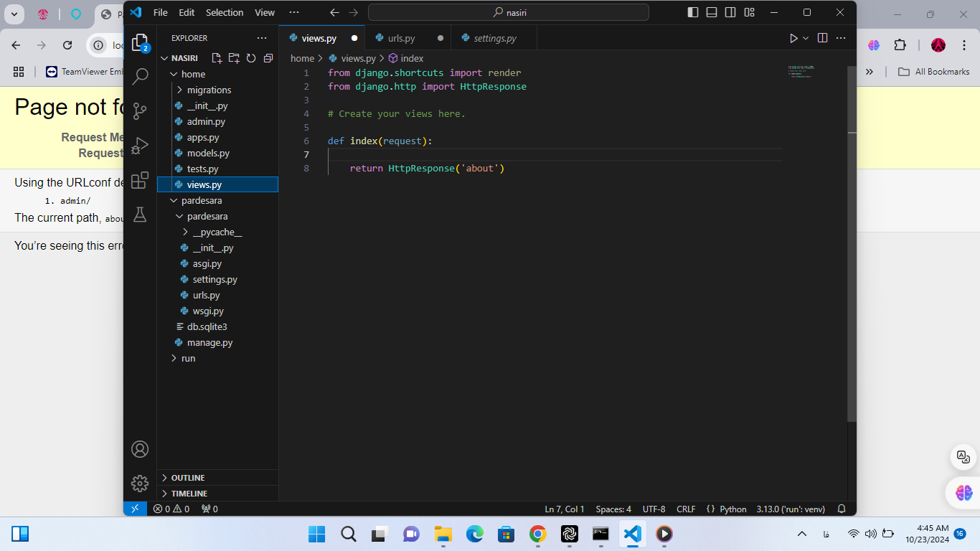
Task: Click the New Folder icon in Explorer
Action: (x=234, y=58)
